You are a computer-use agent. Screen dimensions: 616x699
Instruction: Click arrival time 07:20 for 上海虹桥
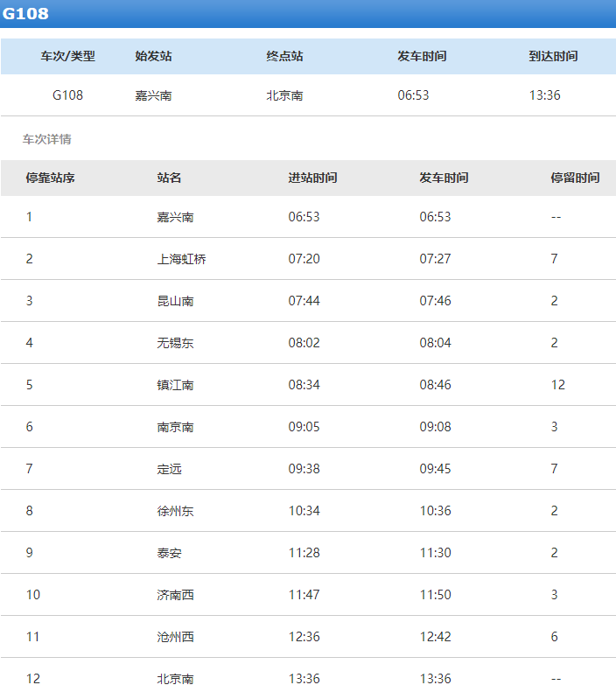[x=304, y=259]
